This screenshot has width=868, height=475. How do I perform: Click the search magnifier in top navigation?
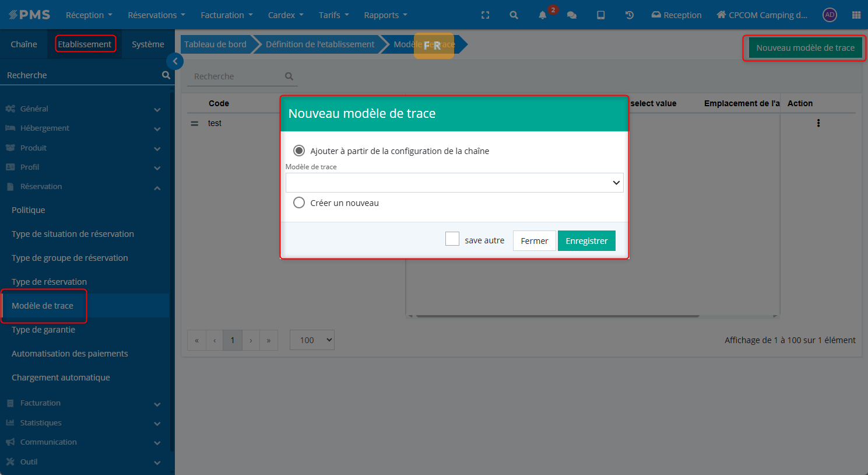coord(514,15)
